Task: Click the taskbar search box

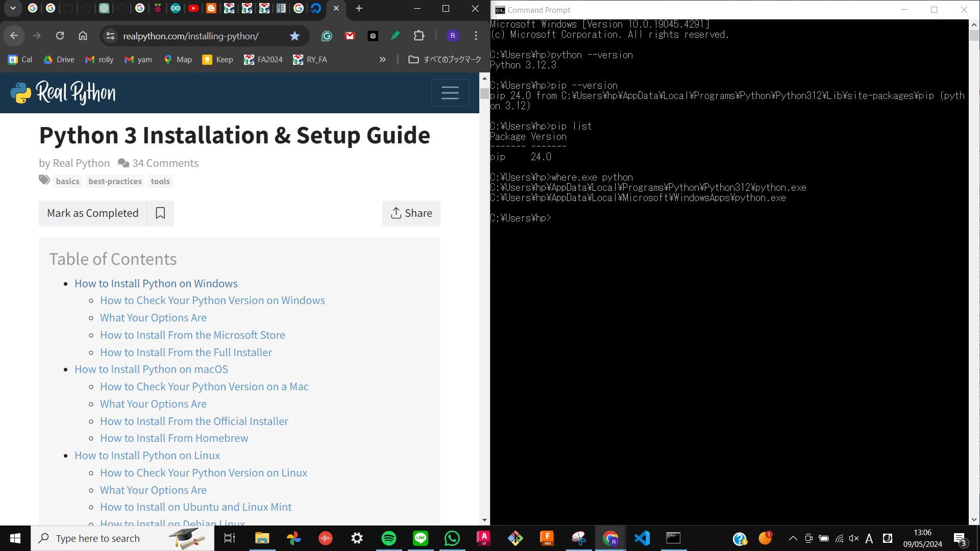Action: (x=122, y=538)
